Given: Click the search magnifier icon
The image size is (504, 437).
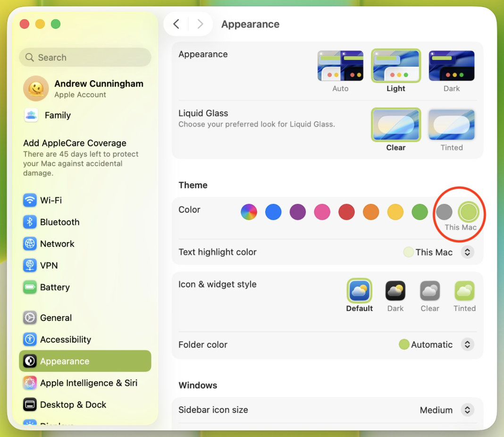Looking at the screenshot, I should point(30,57).
